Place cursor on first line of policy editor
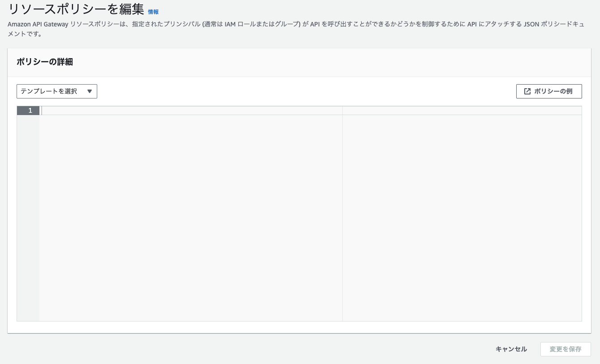The height and width of the screenshot is (364, 600). (192, 111)
